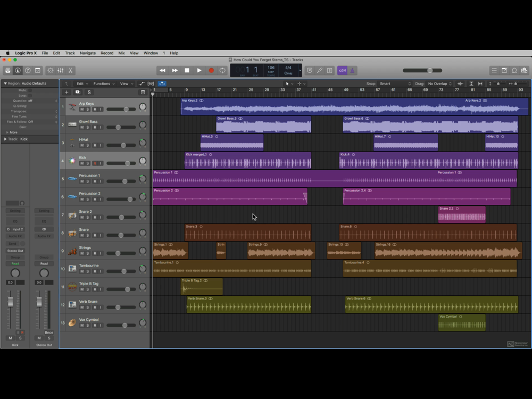Screen dimensions: 532x399
Task: Enable Cycle mode in the transport
Action: pos(222,70)
